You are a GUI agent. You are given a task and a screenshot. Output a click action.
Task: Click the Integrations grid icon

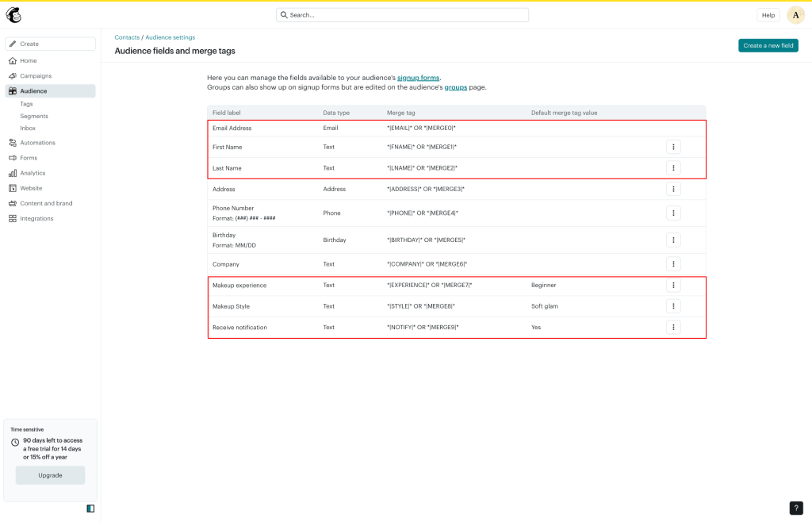pos(13,218)
